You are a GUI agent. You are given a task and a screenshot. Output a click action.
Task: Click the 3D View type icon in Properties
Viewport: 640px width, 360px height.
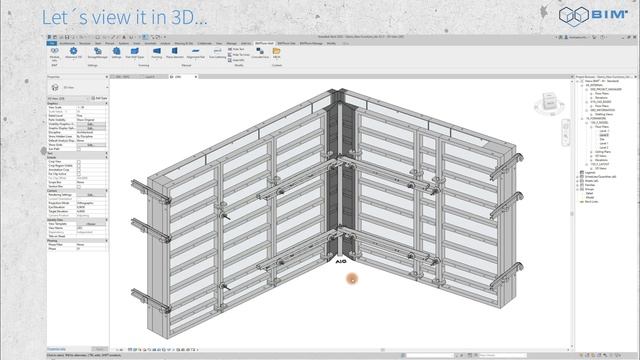click(55, 87)
